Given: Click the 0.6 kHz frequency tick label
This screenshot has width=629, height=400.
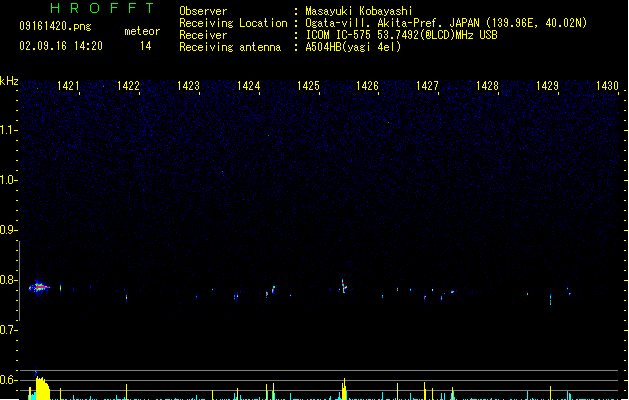Looking at the screenshot, I should (x=8, y=380).
